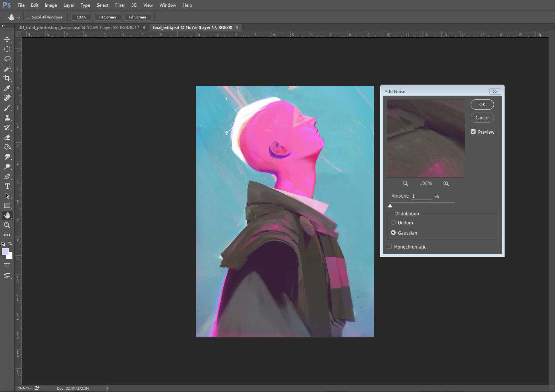Image resolution: width=555 pixels, height=392 pixels.
Task: Select Gaussian distribution
Action: (x=393, y=233)
